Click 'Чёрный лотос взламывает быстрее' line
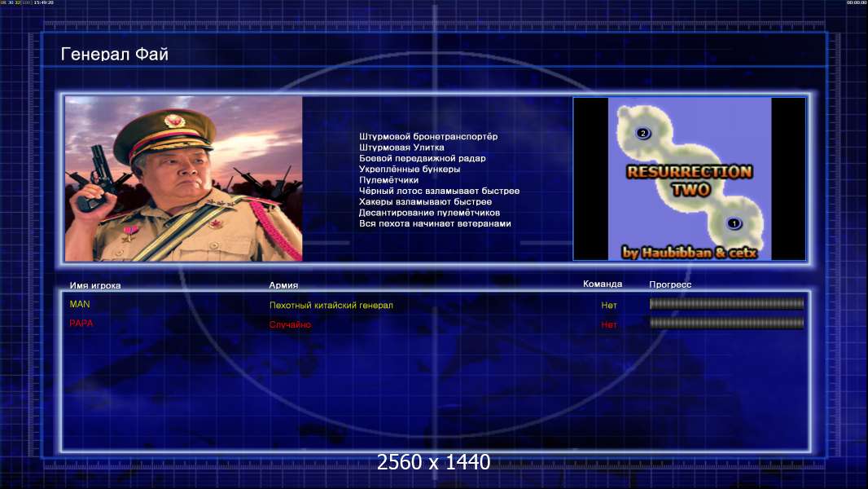The height and width of the screenshot is (489, 868). (x=439, y=191)
